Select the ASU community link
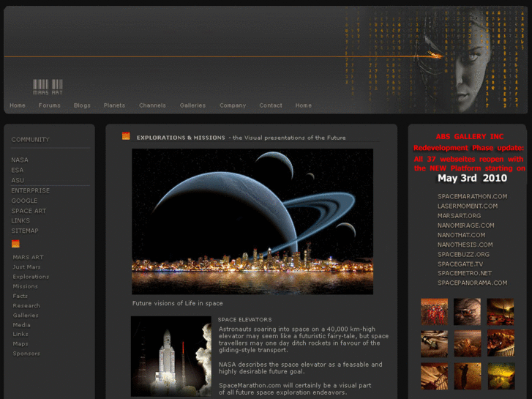This screenshot has width=532, height=399. [x=18, y=180]
